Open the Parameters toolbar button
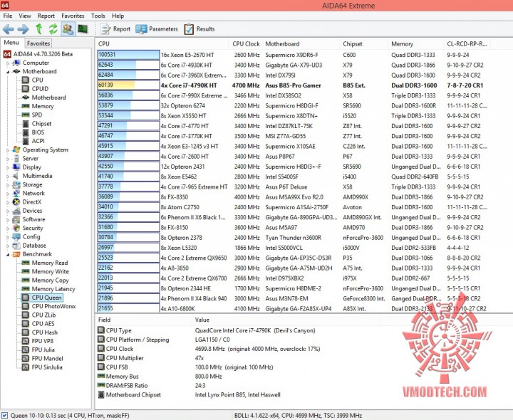Viewport: 513px width, 420px height. 156,28
